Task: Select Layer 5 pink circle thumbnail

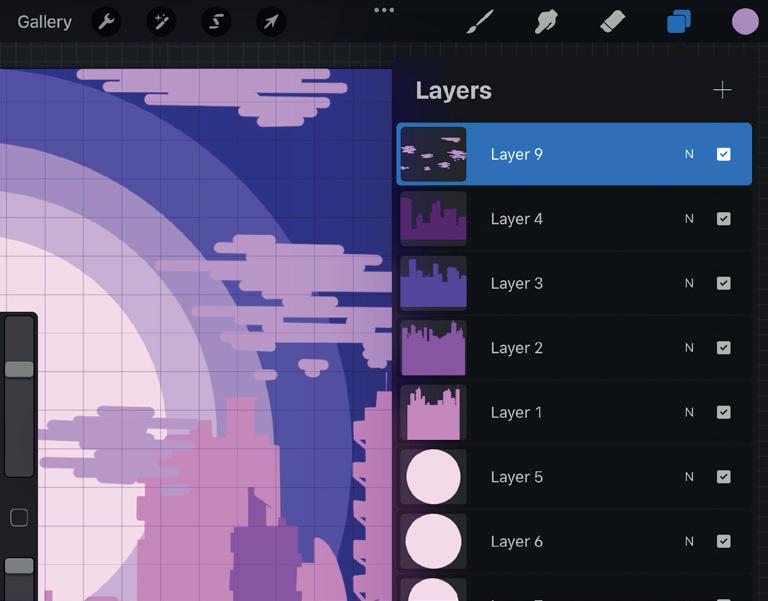Action: [x=433, y=477]
